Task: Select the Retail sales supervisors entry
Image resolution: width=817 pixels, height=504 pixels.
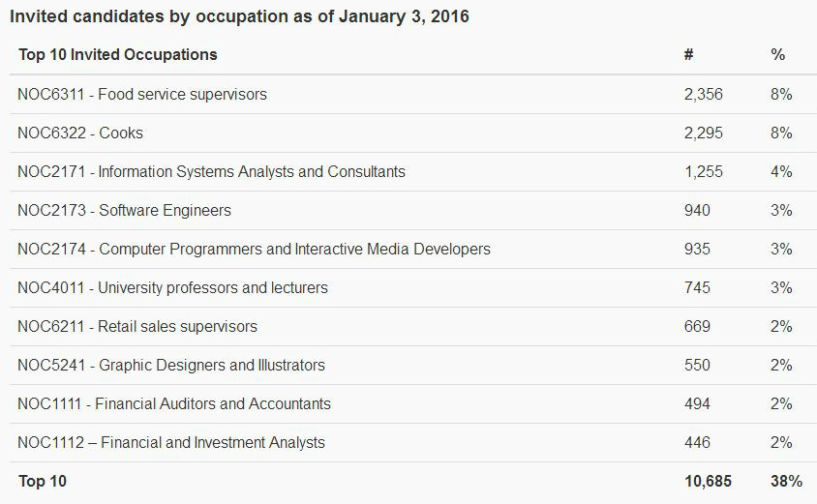Action: 137,327
